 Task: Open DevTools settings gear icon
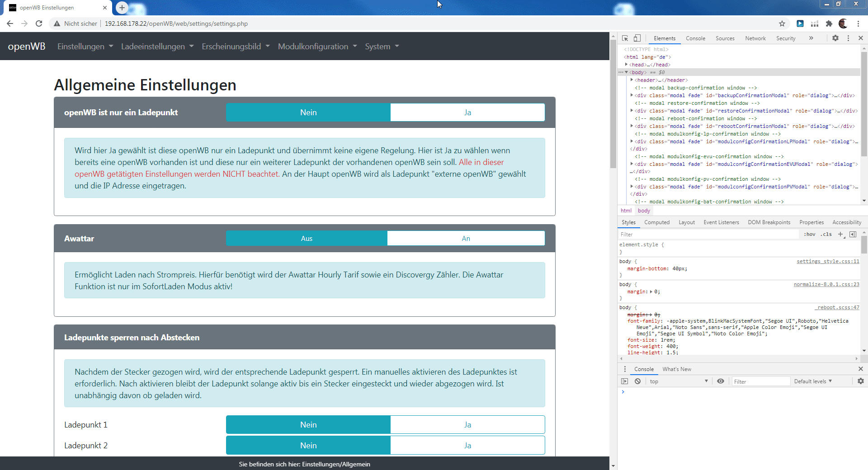(x=835, y=38)
